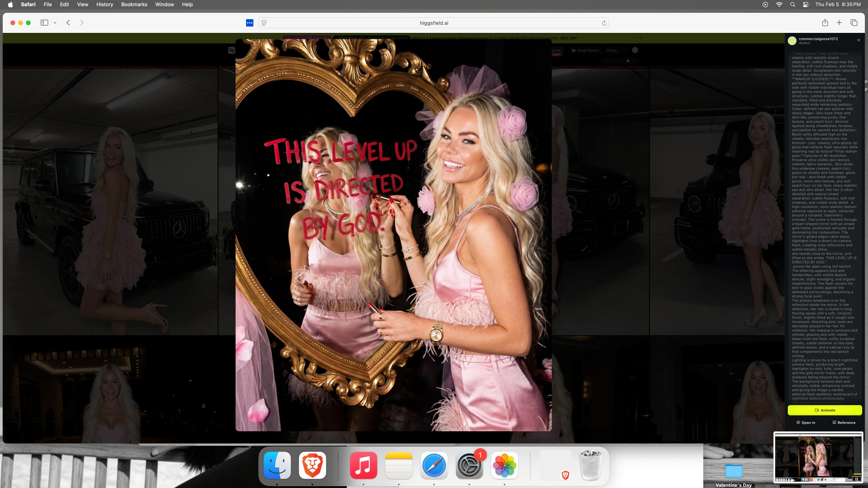The image size is (868, 488).
Task: Open a new Safari tab
Action: pos(839,23)
